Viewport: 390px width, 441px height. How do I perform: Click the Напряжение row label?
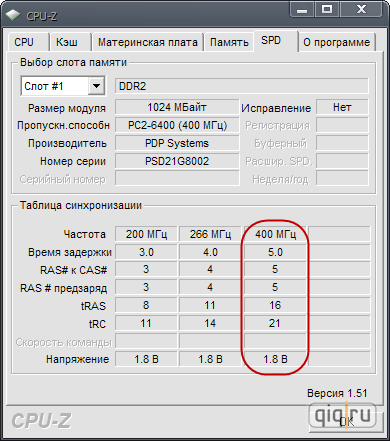pos(77,359)
